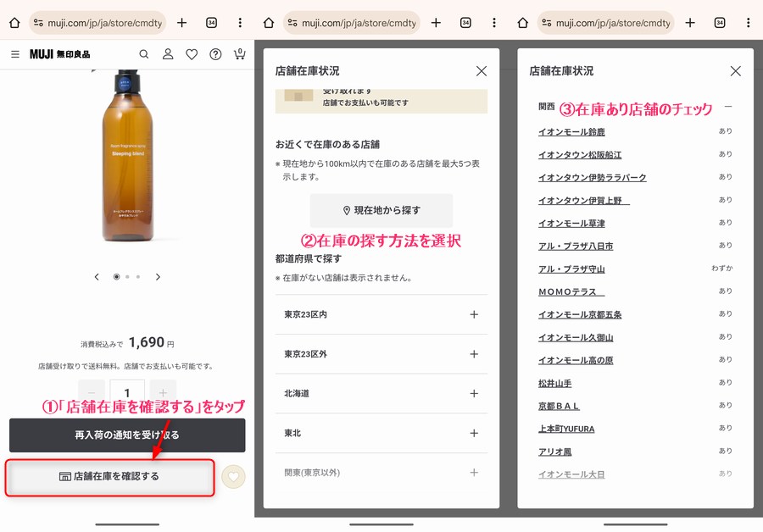Open イオンモール大日 store link
763x532 pixels.
[x=571, y=474]
